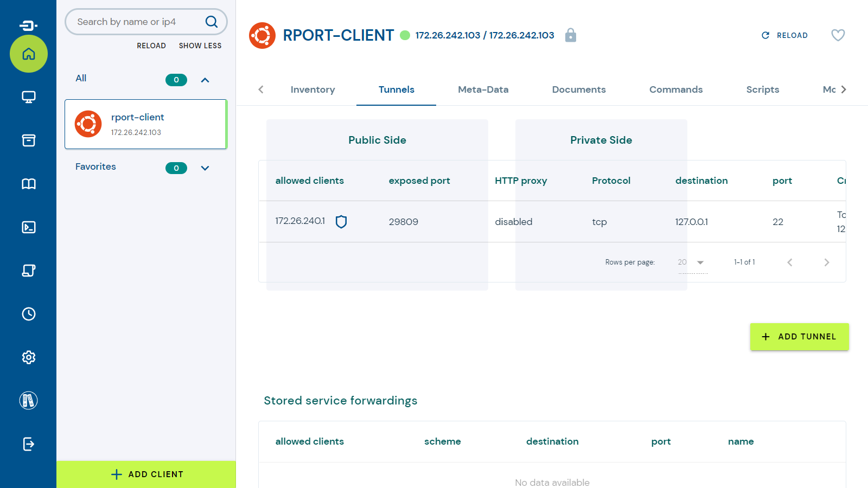Open the terminal commands sidebar icon
Screen dimensions: 868x488
[x=29, y=227]
